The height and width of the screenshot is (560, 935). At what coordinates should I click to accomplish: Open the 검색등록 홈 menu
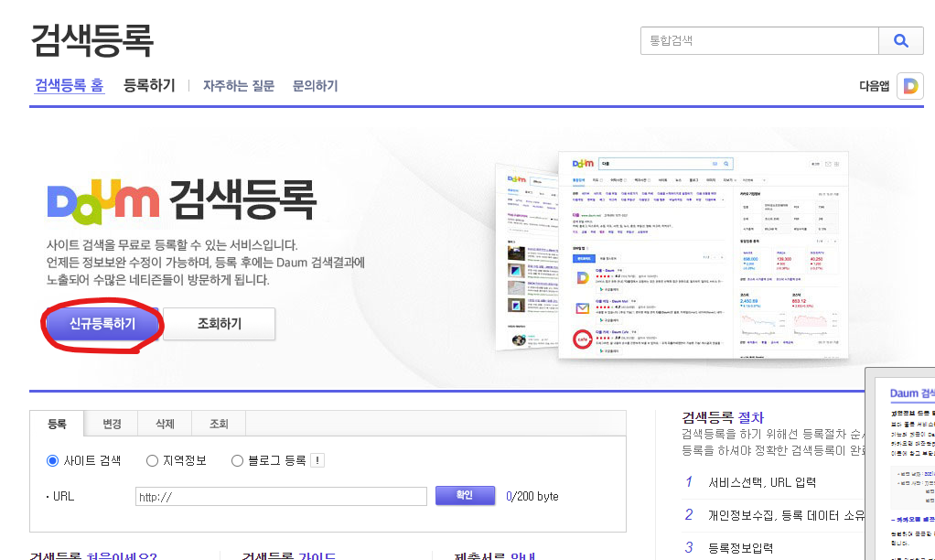(x=70, y=85)
